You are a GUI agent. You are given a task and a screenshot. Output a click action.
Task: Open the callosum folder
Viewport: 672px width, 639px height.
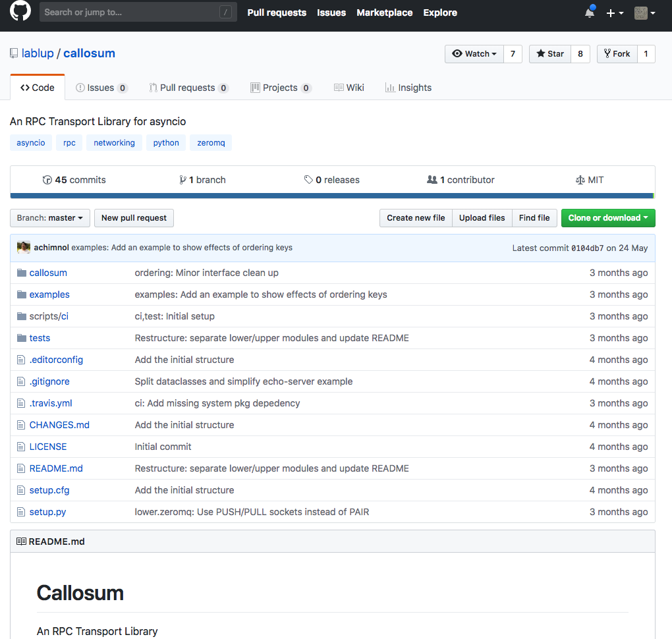point(48,273)
